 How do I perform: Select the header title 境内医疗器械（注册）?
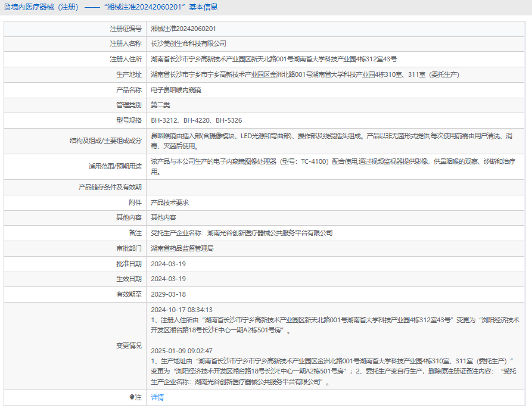pyautogui.click(x=46, y=7)
